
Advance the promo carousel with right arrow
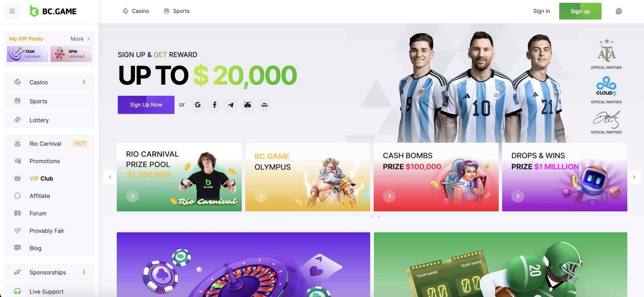[634, 177]
